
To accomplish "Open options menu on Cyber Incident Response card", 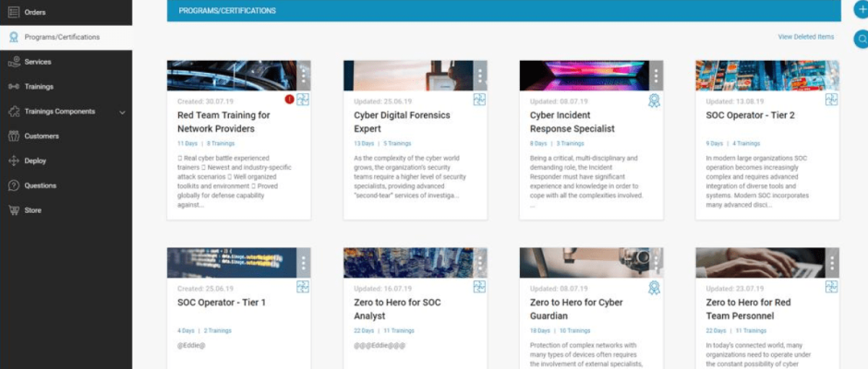I will coord(656,76).
